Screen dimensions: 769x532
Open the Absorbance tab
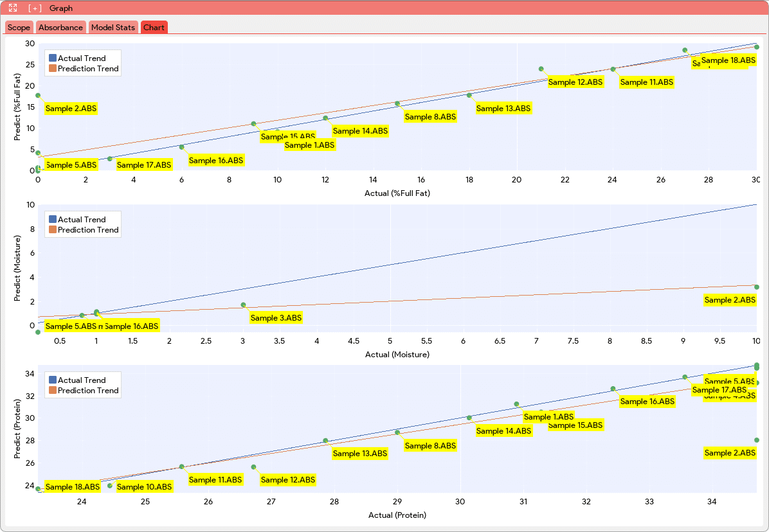(x=60, y=28)
